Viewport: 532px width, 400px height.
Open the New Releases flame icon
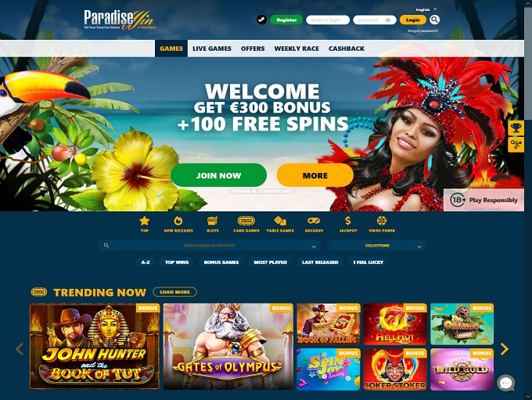pos(178,221)
